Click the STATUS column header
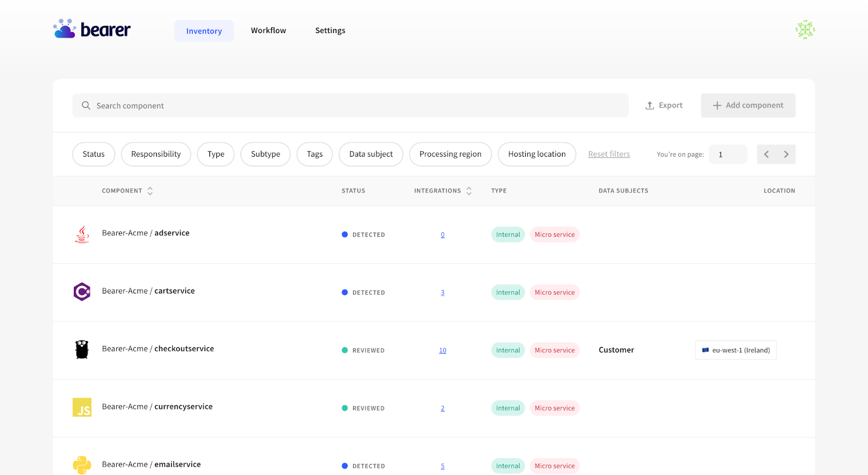The height and width of the screenshot is (475, 868). pyautogui.click(x=353, y=191)
